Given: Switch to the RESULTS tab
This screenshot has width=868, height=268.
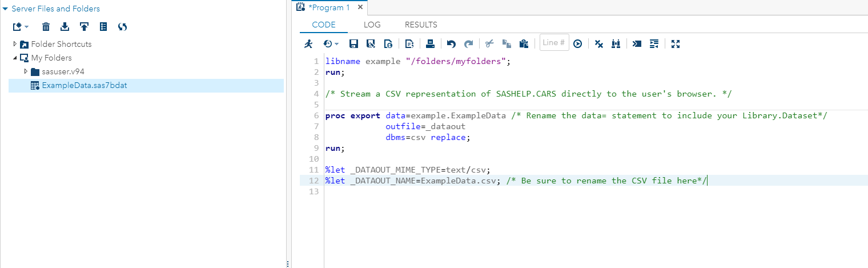Looking at the screenshot, I should 421,25.
